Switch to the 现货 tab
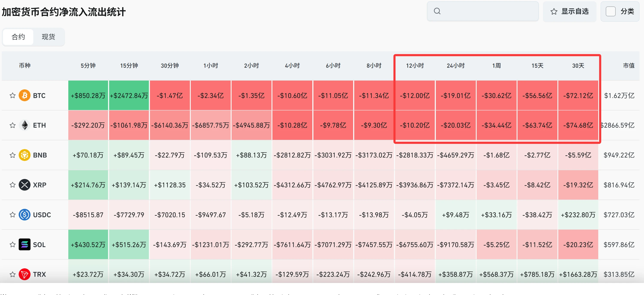The width and height of the screenshot is (644, 295). (49, 37)
